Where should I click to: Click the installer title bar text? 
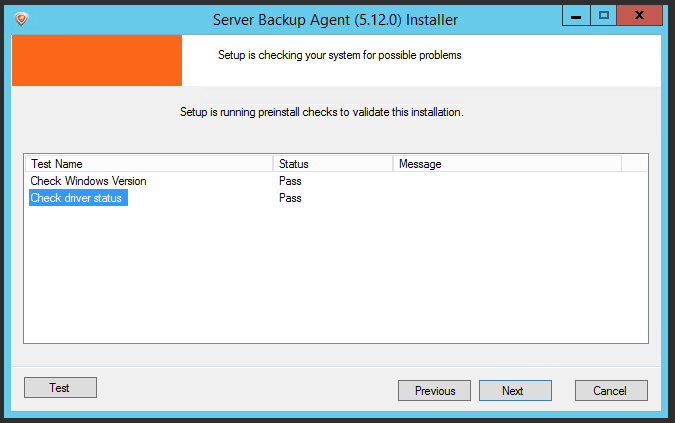pyautogui.click(x=335, y=20)
